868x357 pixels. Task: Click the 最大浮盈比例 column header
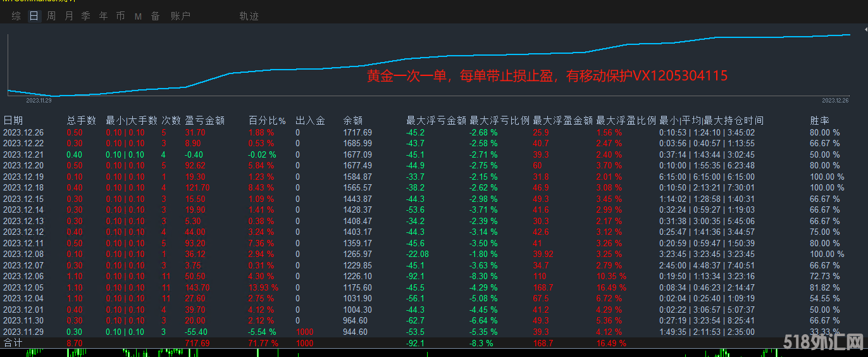(x=626, y=120)
